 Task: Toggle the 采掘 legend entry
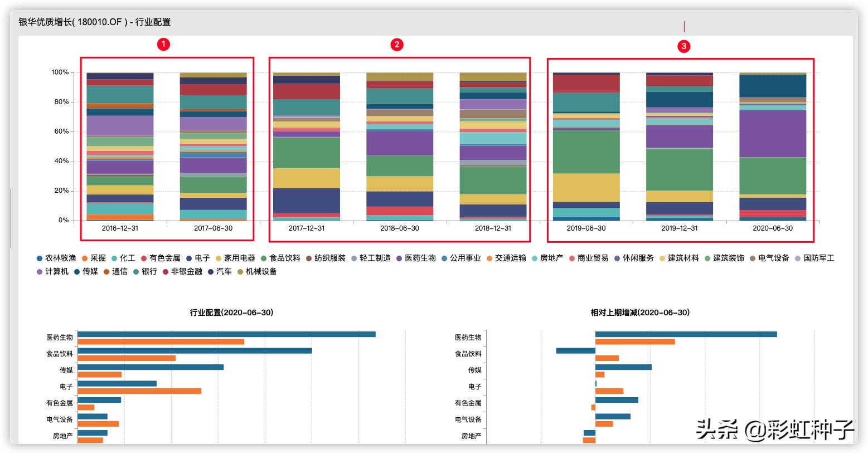(x=94, y=258)
